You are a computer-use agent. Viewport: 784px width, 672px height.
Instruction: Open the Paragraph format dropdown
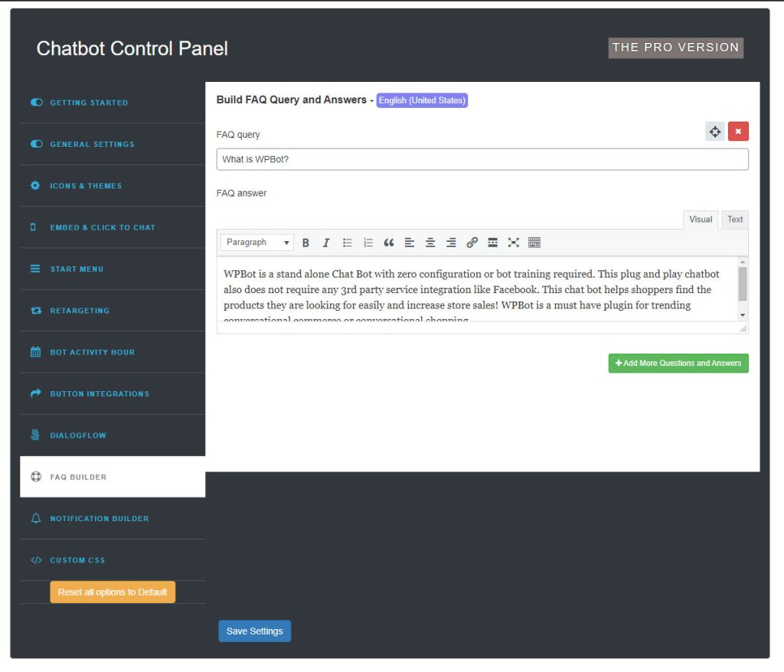256,242
